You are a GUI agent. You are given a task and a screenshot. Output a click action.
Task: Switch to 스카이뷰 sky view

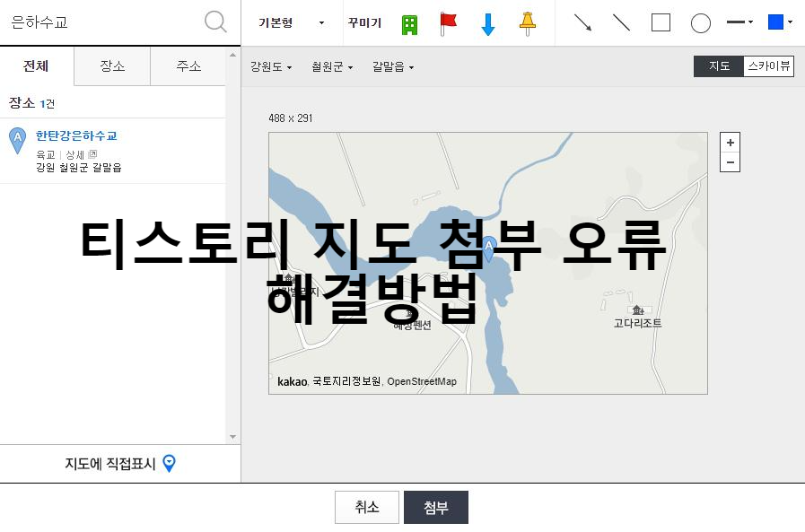[768, 66]
